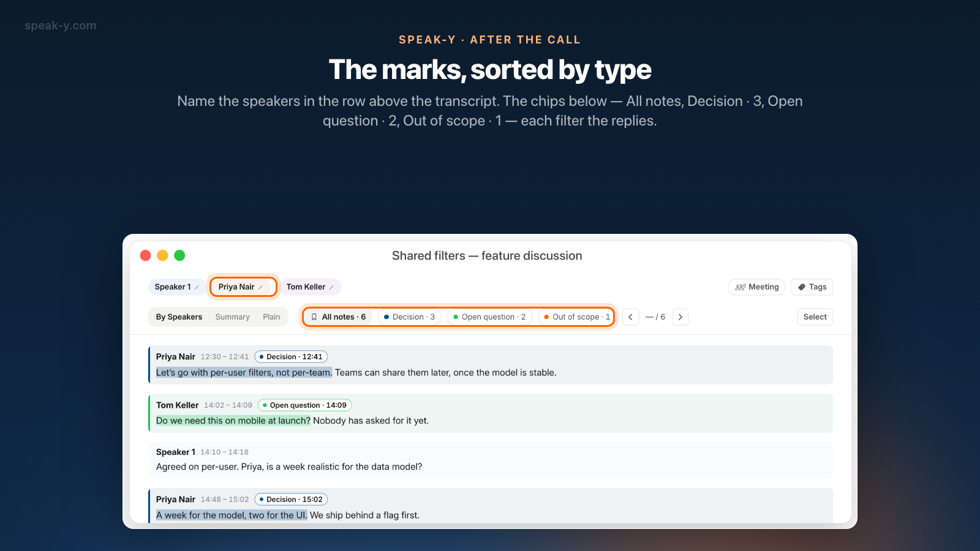Screen dimensions: 980x551
Task: Click highlighted "Do we need this on mobile at launch?"
Action: (233, 421)
